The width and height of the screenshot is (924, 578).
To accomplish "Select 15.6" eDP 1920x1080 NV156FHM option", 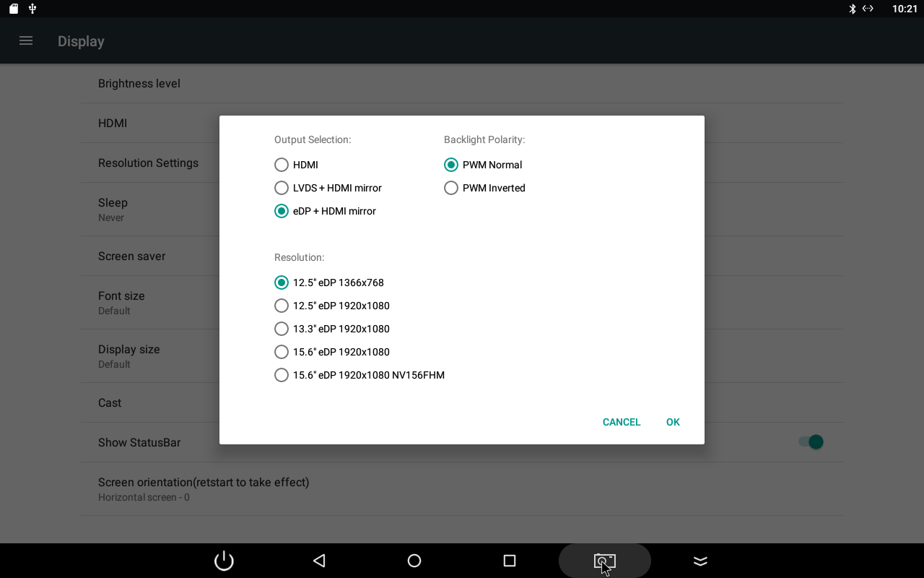I will click(282, 375).
